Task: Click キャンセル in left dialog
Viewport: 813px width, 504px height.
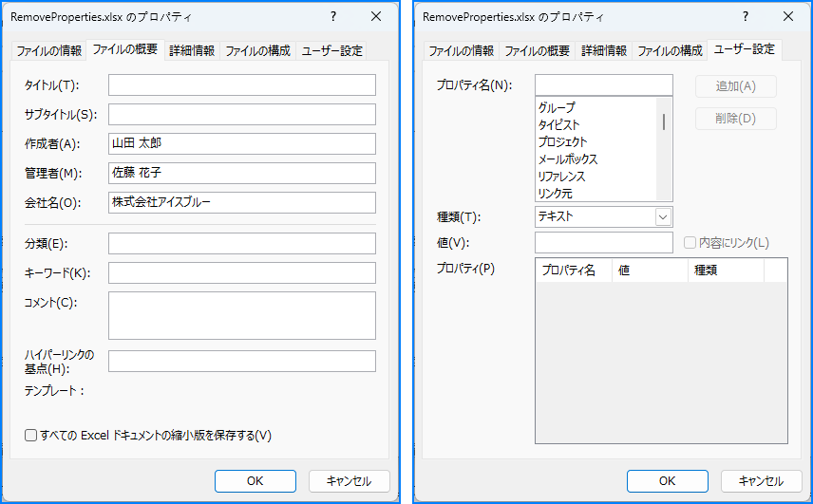Action: tap(349, 481)
